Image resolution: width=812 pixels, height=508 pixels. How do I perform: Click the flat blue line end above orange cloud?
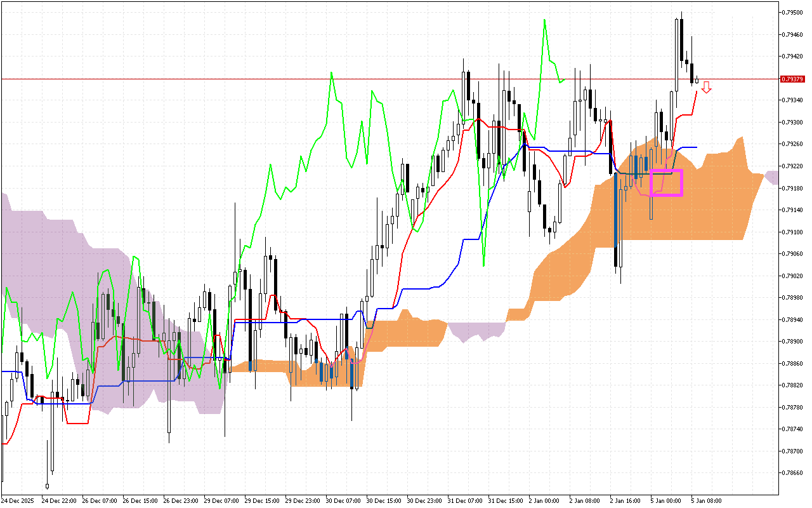pos(695,147)
